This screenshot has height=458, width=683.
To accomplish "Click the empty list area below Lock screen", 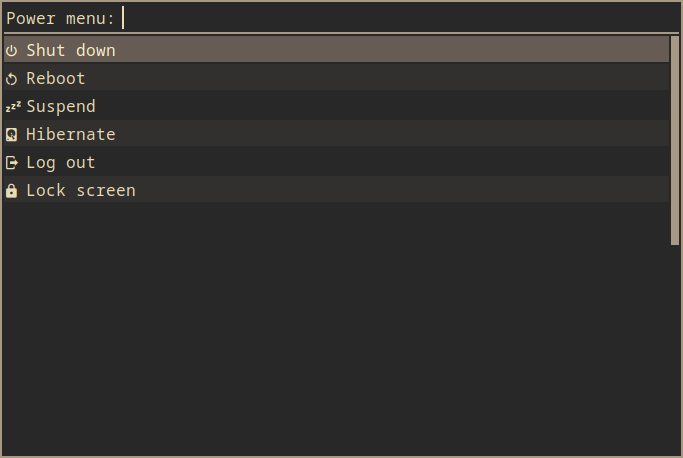I will (x=336, y=328).
